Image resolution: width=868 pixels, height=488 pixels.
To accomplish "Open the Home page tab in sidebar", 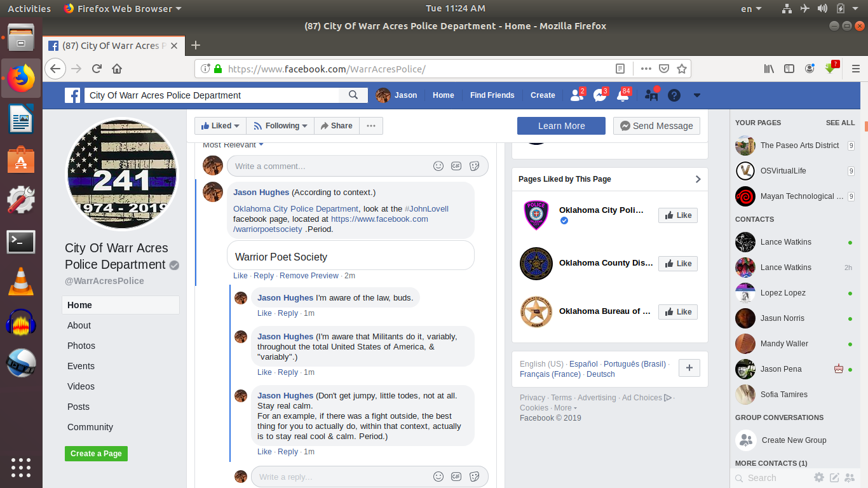I will (121, 305).
